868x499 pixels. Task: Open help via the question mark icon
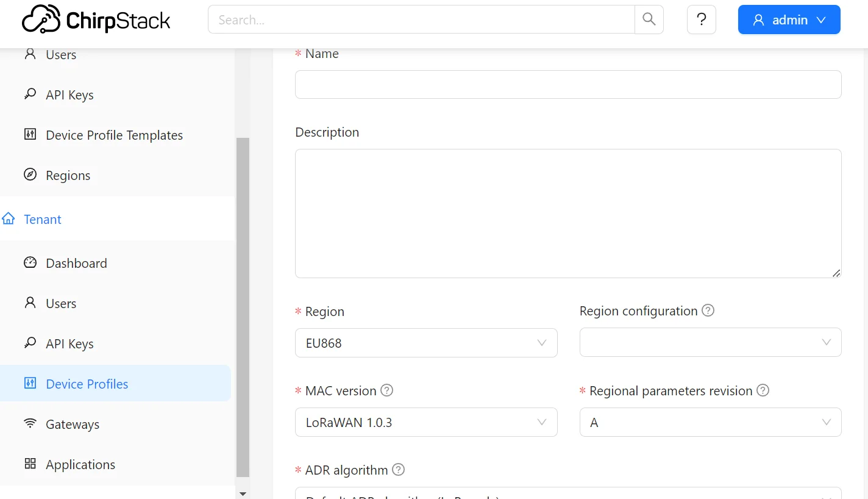(x=702, y=20)
